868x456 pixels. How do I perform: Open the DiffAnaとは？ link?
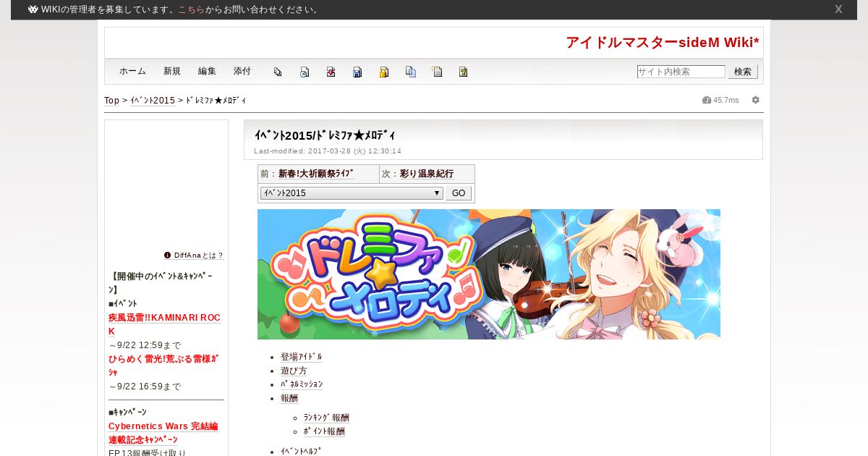pos(199,255)
